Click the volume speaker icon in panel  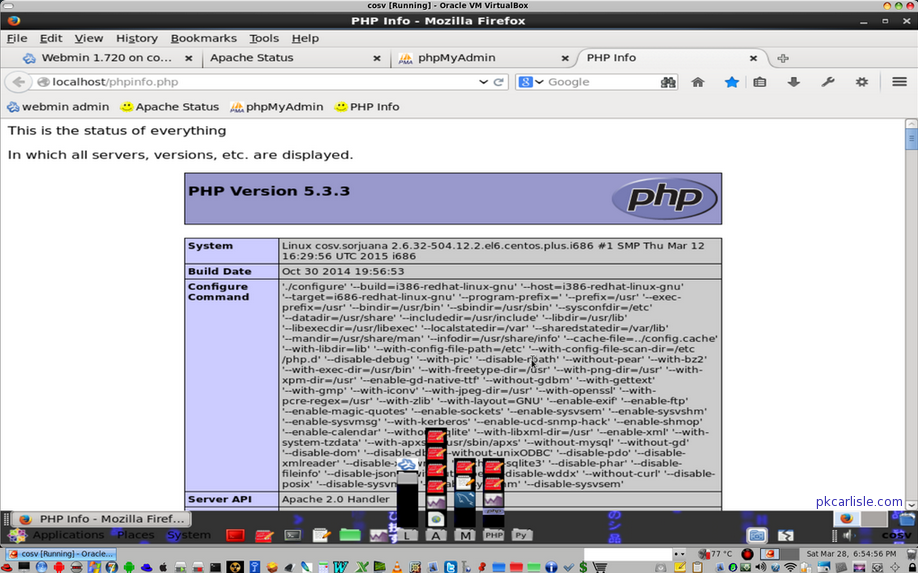pos(847,535)
